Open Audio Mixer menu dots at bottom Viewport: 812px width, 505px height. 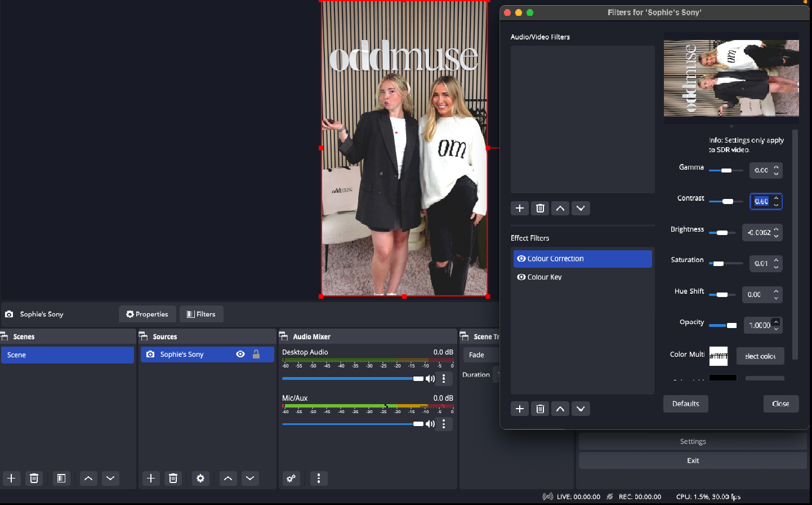[x=319, y=479]
